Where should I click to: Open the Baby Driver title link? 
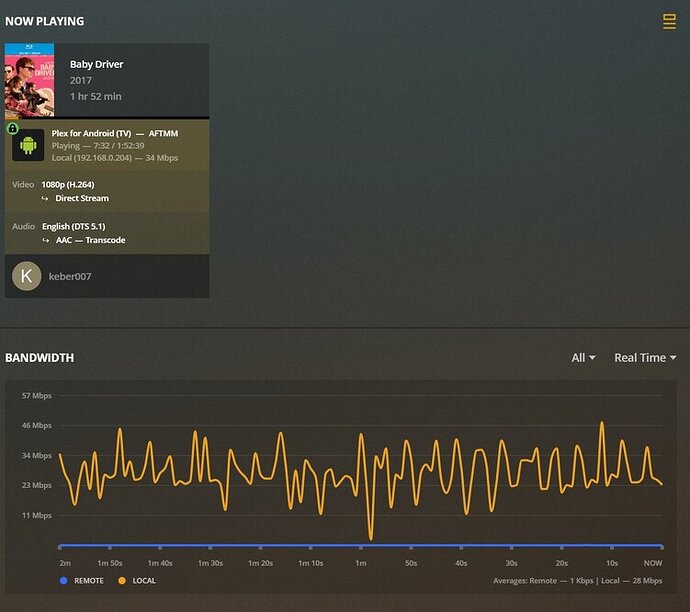96,64
